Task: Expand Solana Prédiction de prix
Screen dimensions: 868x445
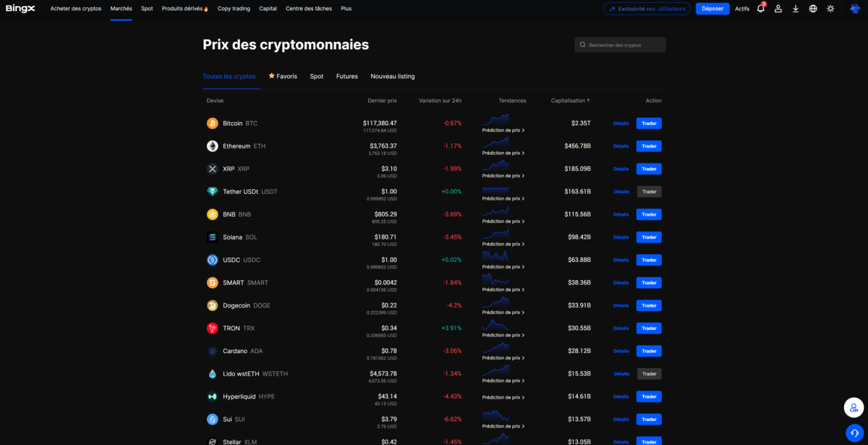Action: [503, 244]
